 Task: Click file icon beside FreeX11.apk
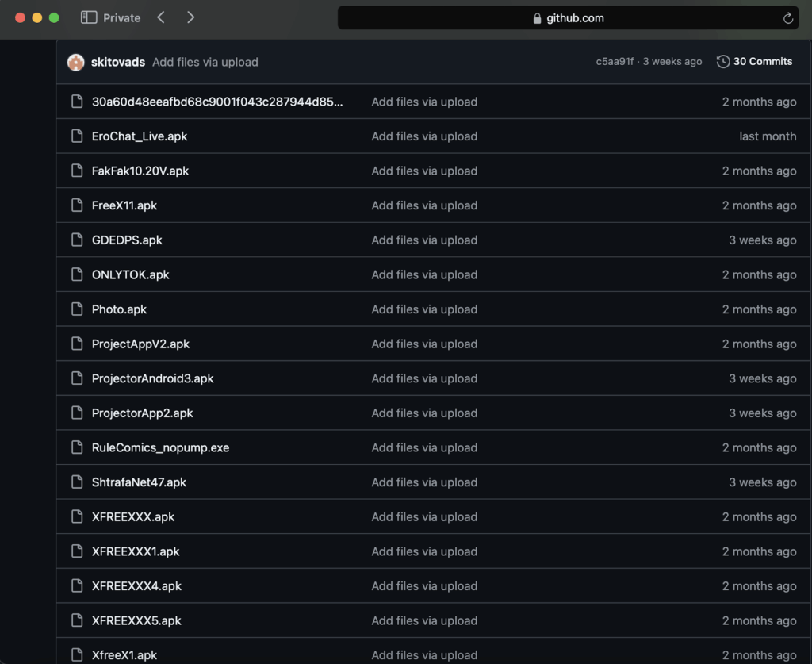coord(77,205)
